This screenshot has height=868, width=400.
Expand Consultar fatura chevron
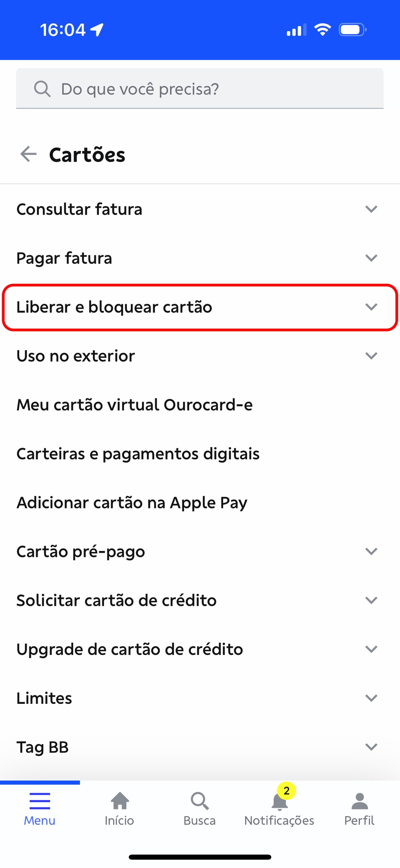click(371, 209)
